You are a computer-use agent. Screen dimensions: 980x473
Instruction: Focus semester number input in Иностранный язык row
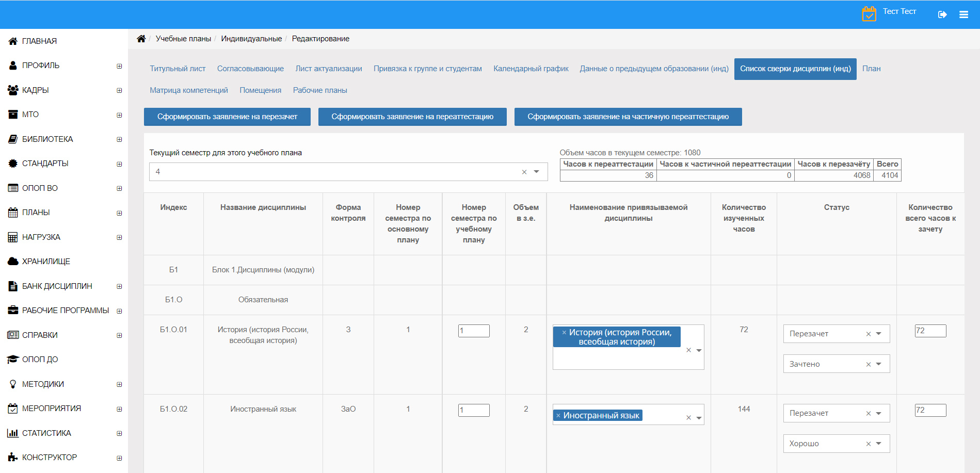(474, 410)
